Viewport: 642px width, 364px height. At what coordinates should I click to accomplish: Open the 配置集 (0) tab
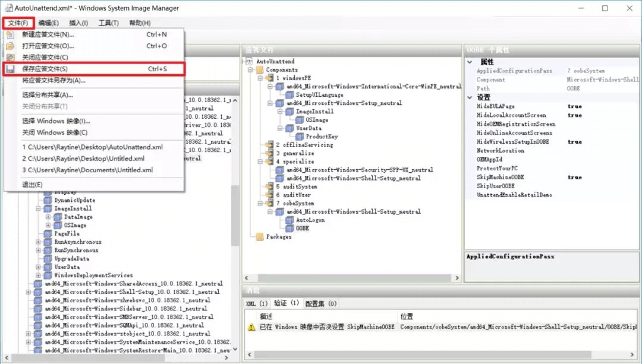pos(320,303)
